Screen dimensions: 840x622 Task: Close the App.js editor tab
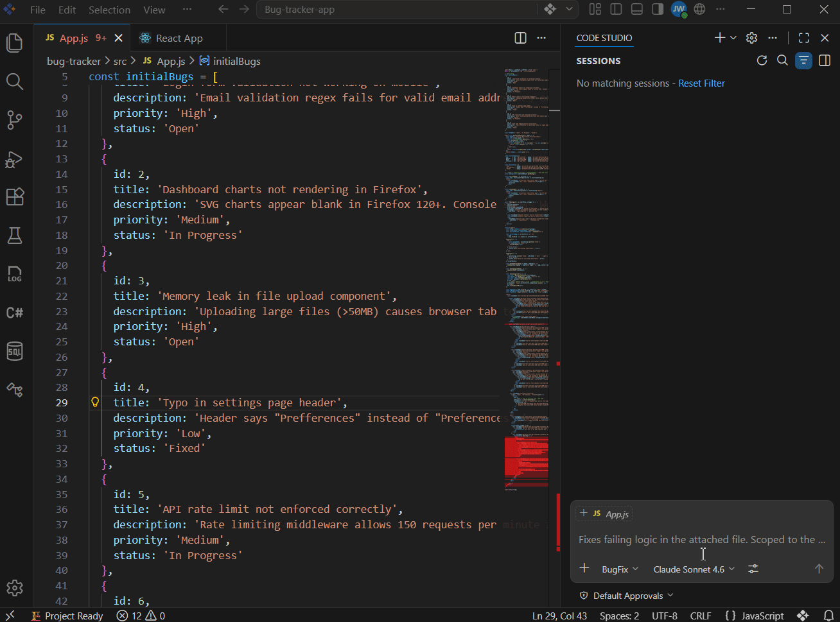(x=118, y=38)
